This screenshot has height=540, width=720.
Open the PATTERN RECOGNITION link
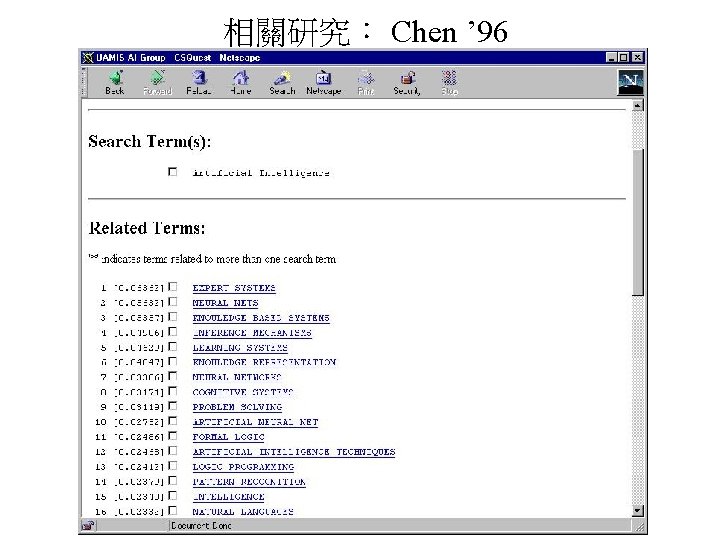coord(249,482)
